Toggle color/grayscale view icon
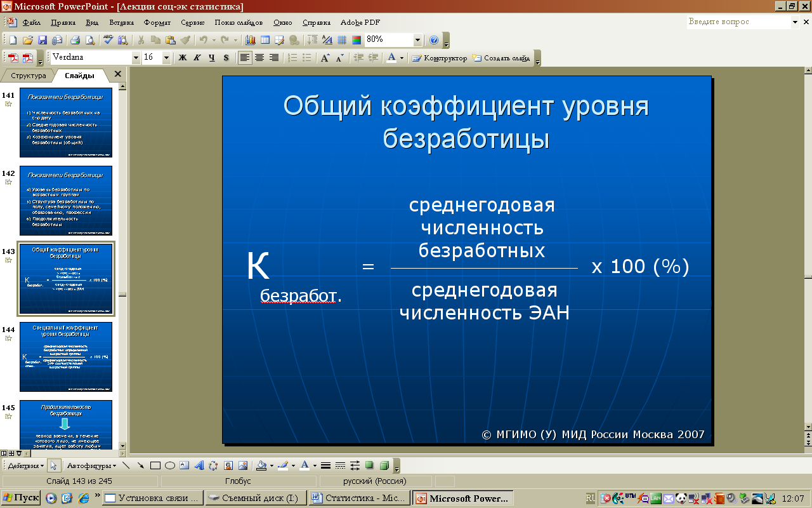Screen dimensions: 812x508 (x=357, y=39)
